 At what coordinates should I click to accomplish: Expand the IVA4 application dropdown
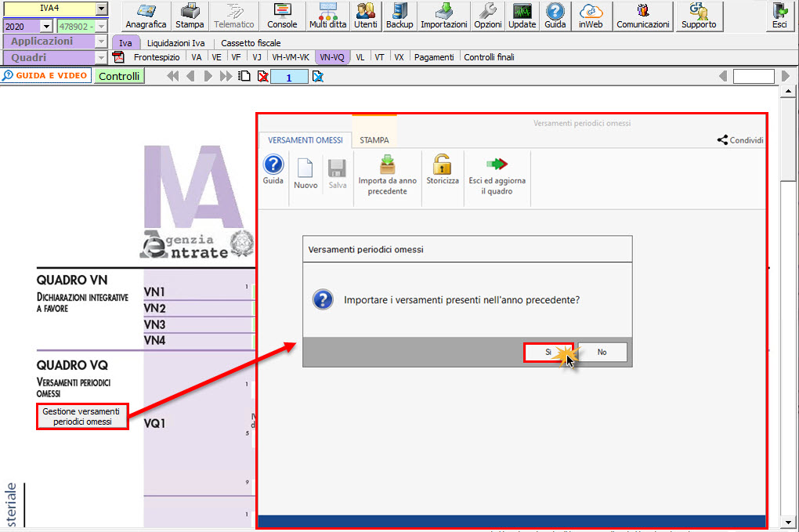tap(102, 9)
